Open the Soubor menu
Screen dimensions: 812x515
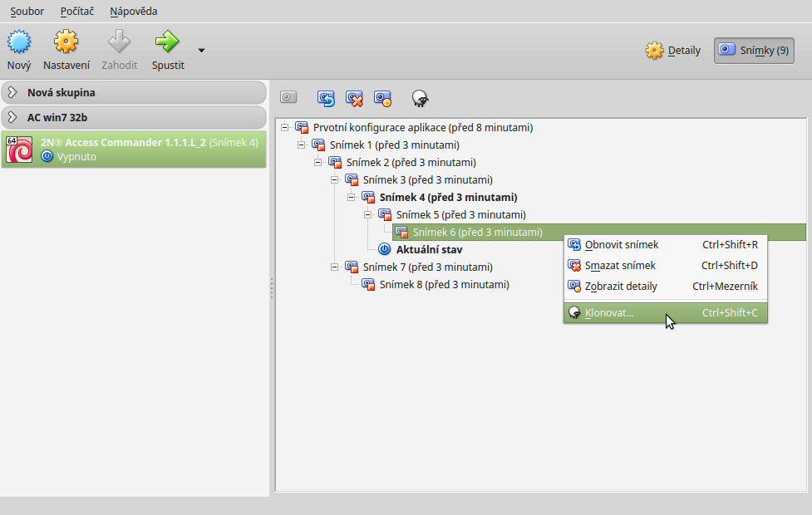click(27, 11)
